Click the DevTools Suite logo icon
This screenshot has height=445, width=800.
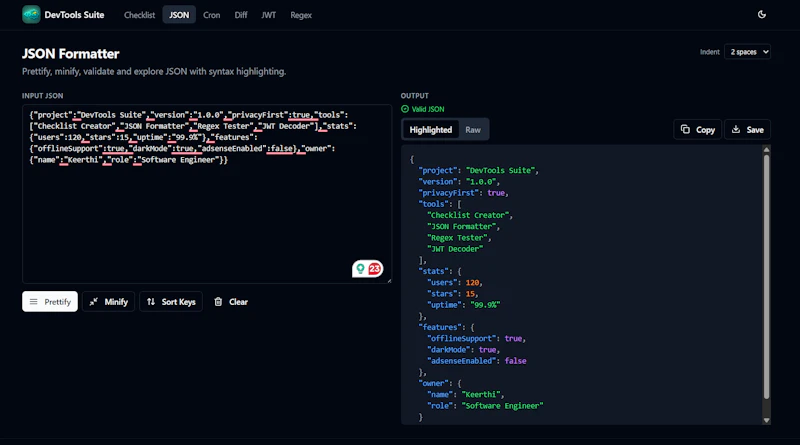[x=31, y=15]
